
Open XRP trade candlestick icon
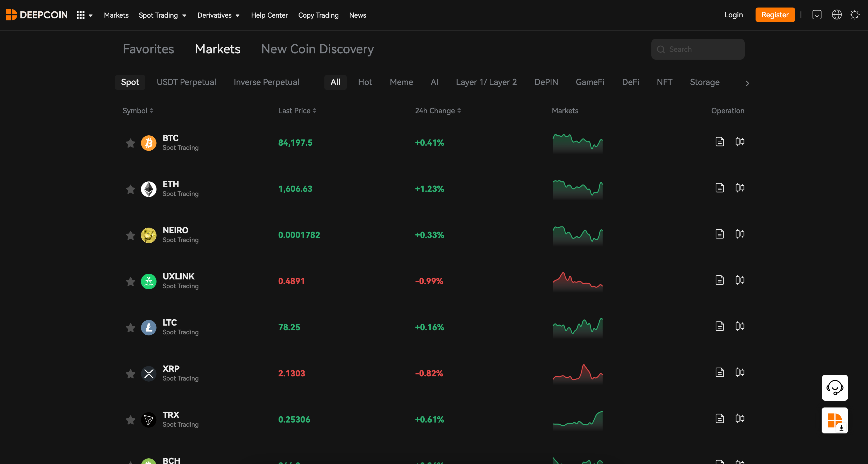click(740, 372)
